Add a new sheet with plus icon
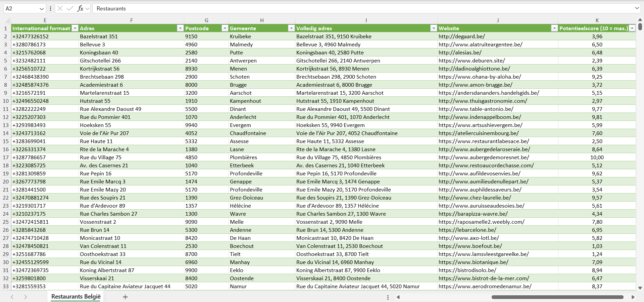The width and height of the screenshot is (644, 302). (125, 297)
